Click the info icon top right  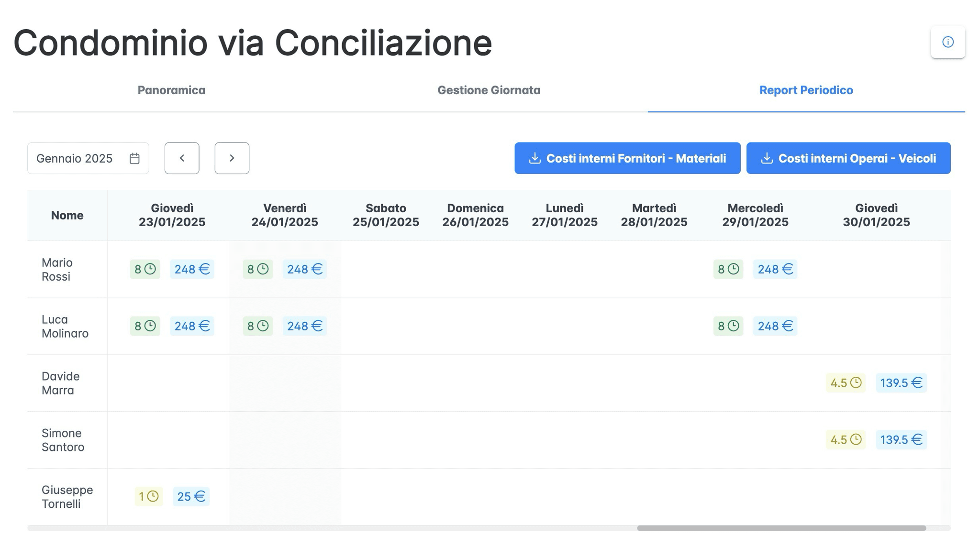947,42
